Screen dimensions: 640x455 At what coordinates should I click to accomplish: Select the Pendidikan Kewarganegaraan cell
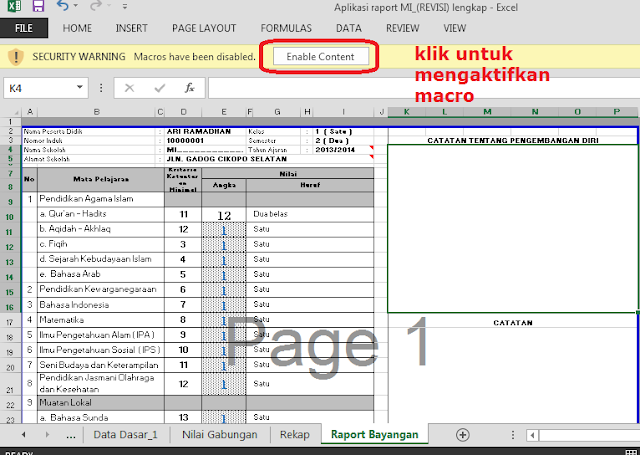[x=101, y=290]
